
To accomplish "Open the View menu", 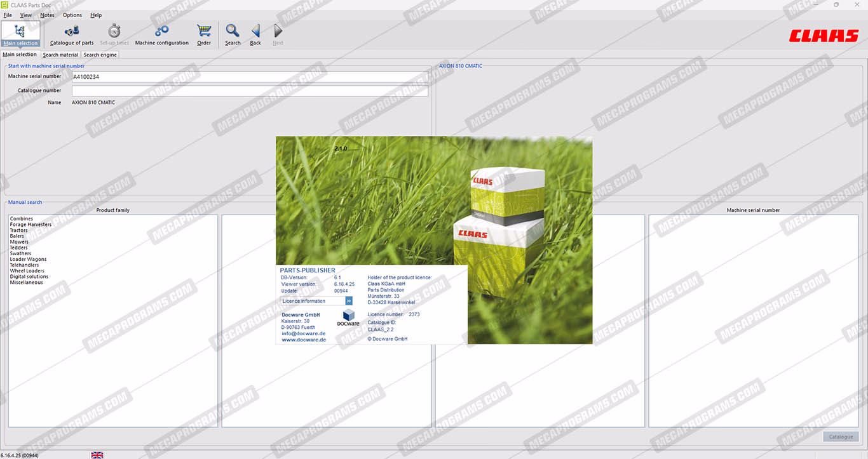I will point(26,15).
